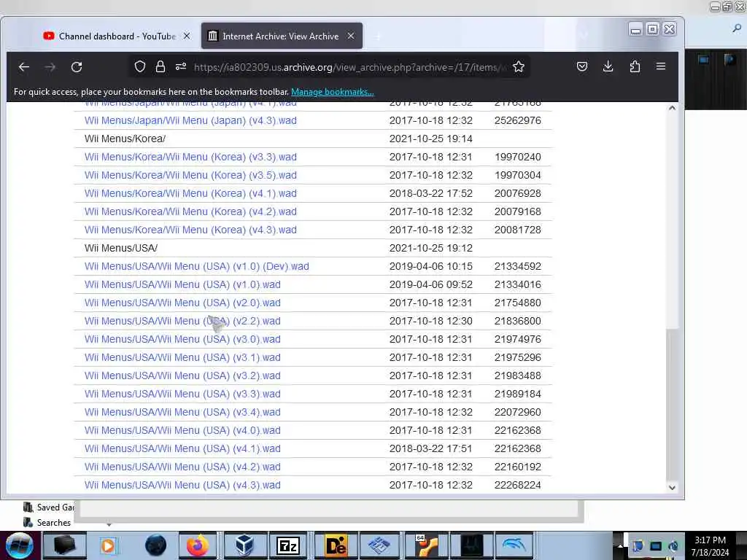This screenshot has width=747, height=560.
Task: Click date 2019-04-06 10:15
Action: click(430, 266)
